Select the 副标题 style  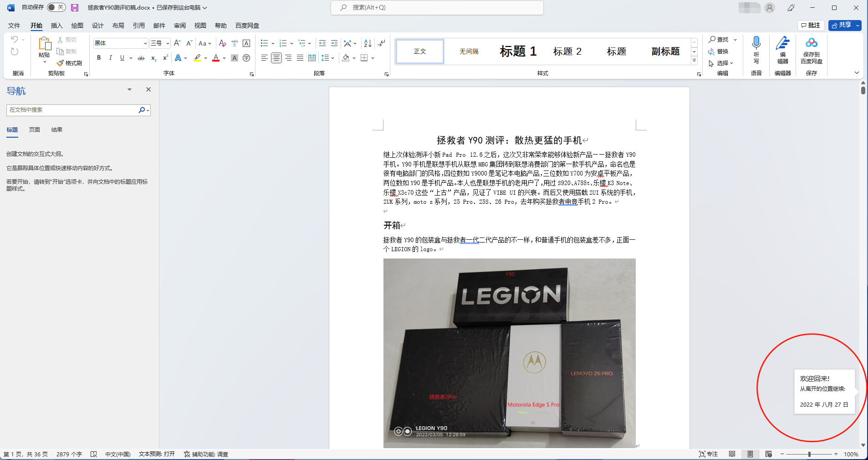[x=665, y=51]
